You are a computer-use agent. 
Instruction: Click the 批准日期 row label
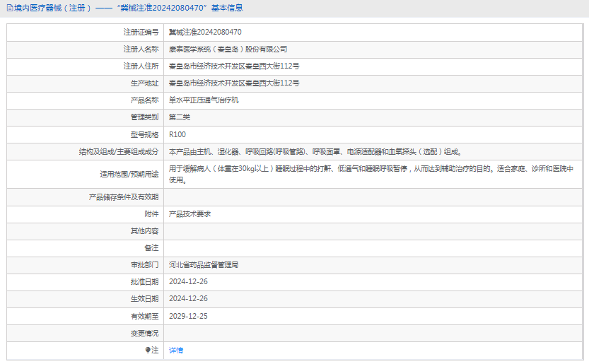145,282
